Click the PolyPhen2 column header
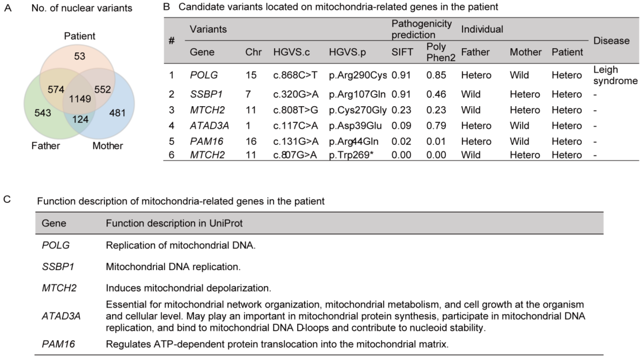 441,52
